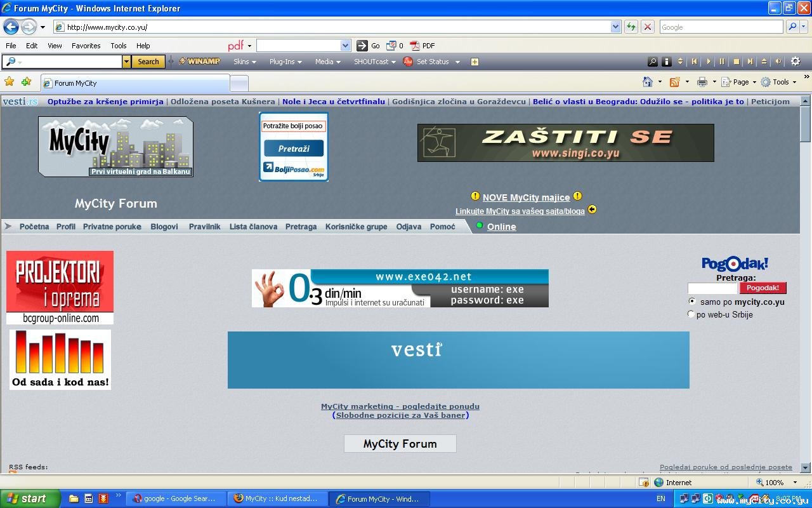This screenshot has width=812, height=508.
Task: Click the Windows Start button
Action: [30, 498]
